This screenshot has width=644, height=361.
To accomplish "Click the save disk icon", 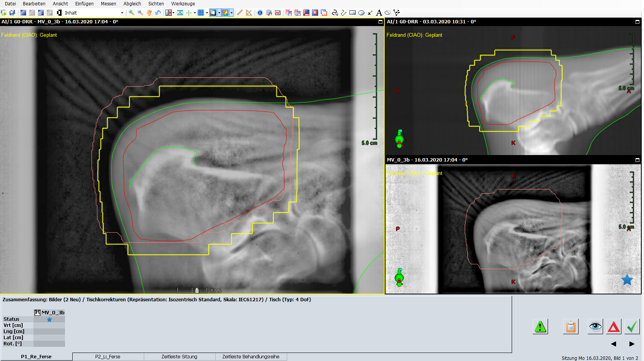I will click(x=12, y=13).
